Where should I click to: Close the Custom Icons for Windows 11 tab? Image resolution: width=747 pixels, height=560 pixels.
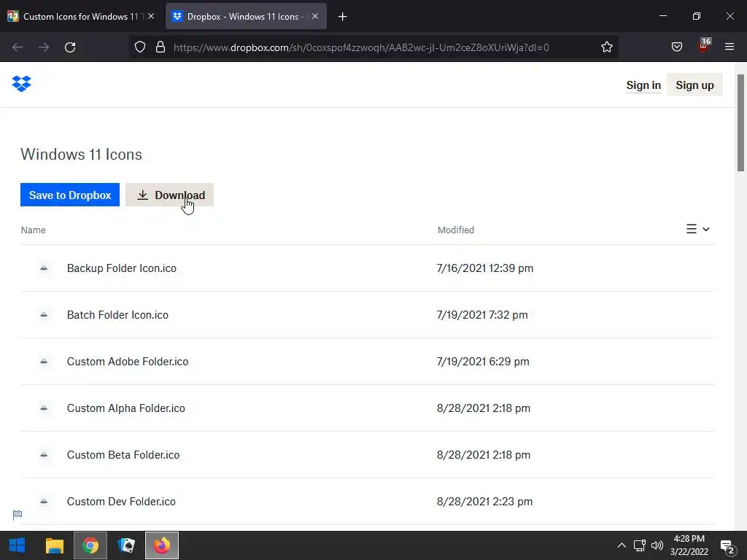(151, 16)
